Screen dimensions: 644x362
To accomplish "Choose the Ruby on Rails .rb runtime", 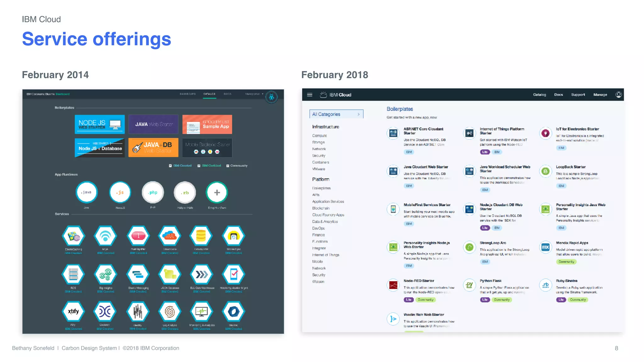I will click(x=185, y=192).
